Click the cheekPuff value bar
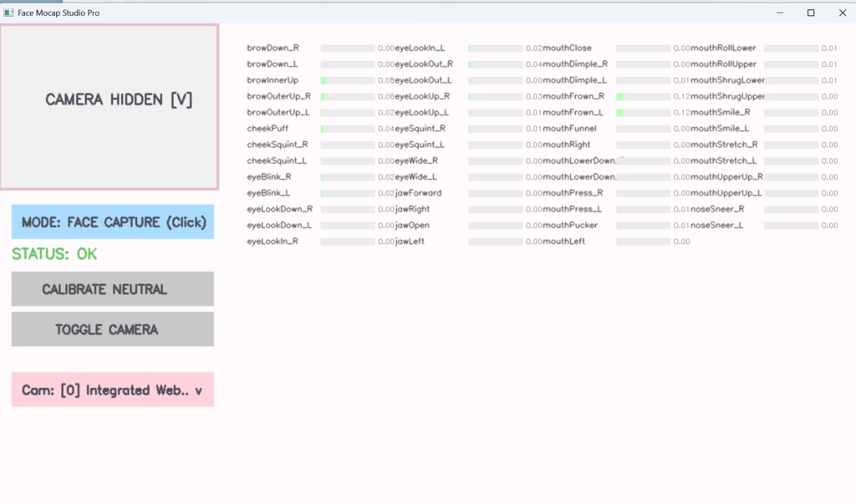 coord(348,129)
